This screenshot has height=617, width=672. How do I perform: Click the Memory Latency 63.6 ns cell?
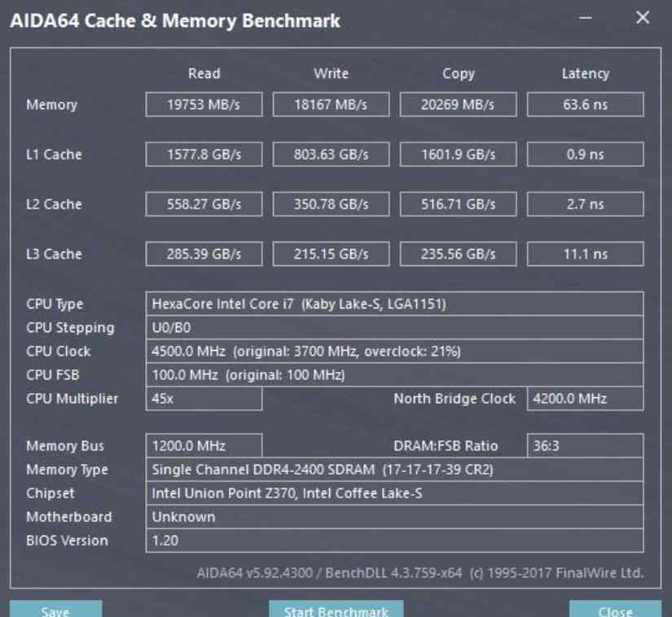point(585,104)
